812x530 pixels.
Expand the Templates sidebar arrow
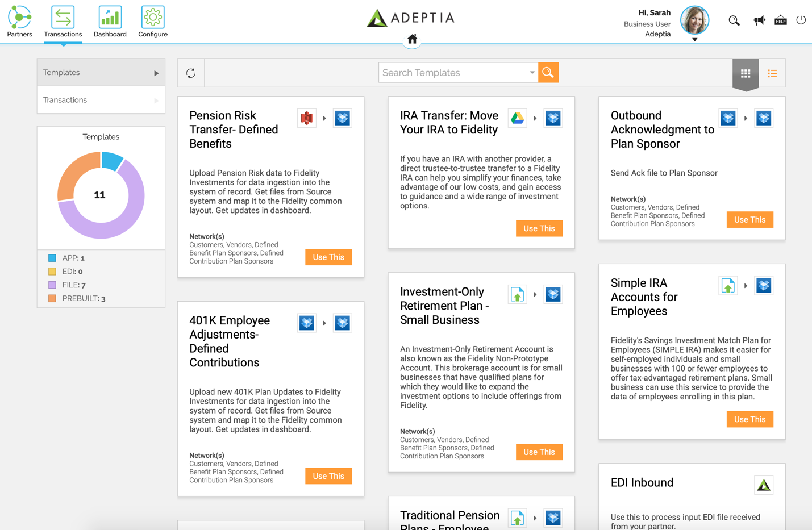[x=156, y=73]
